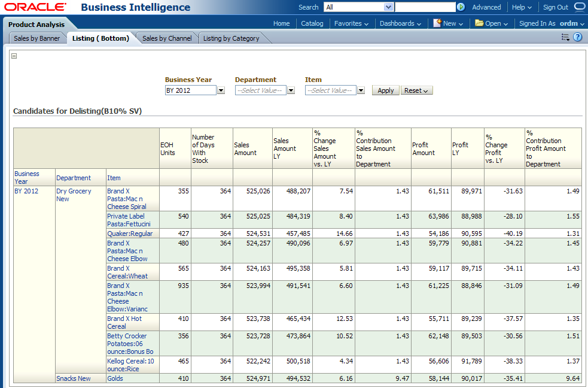Image resolution: width=588 pixels, height=388 pixels.
Task: Open the Dashboards menu
Action: [x=400, y=23]
